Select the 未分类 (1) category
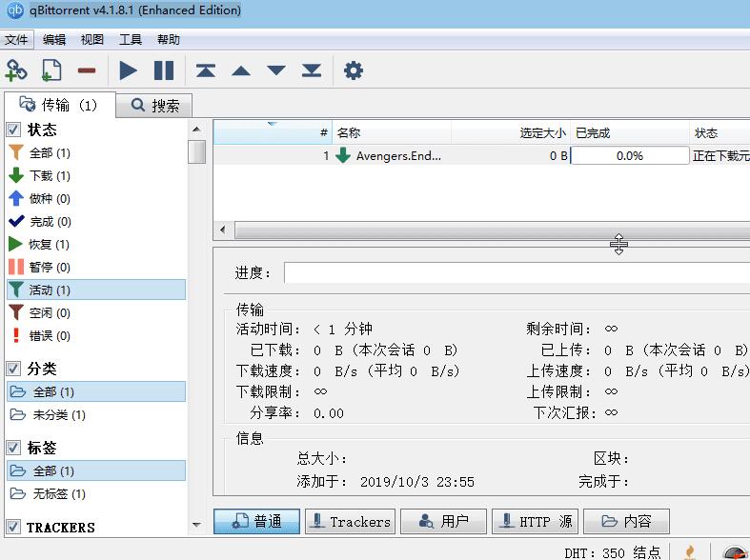750x560 pixels. coord(95,414)
